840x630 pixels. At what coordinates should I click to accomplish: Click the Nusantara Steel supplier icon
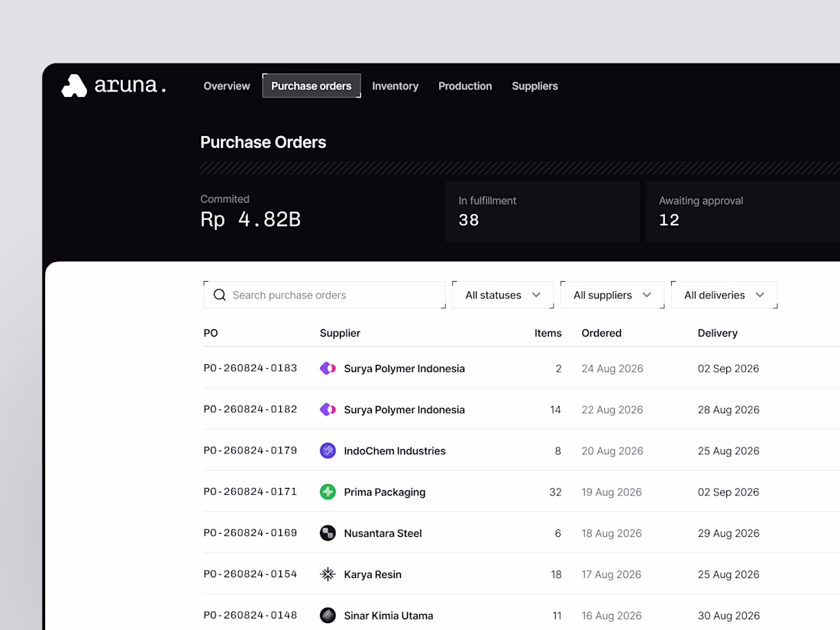(x=328, y=533)
